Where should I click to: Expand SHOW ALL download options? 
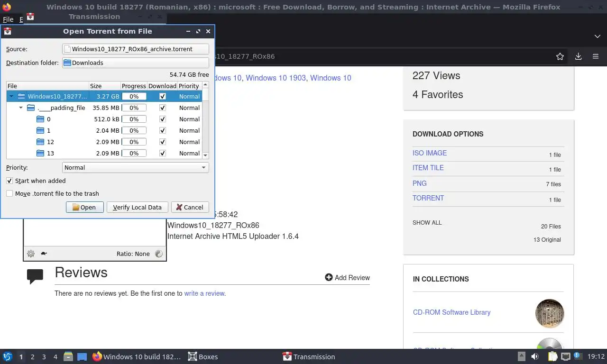point(427,222)
